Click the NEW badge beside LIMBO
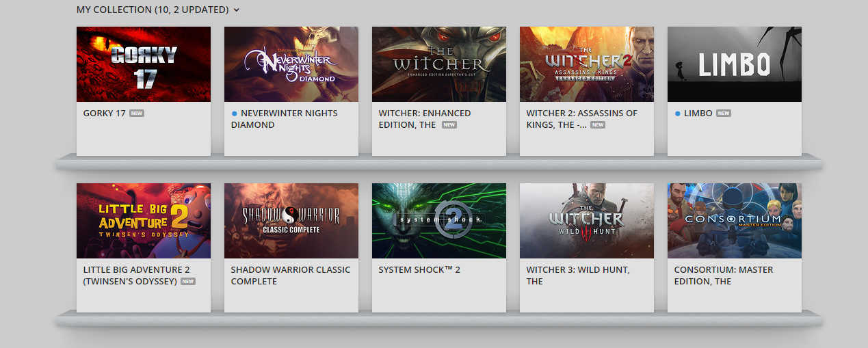Screen dimensions: 868x348 pos(724,113)
